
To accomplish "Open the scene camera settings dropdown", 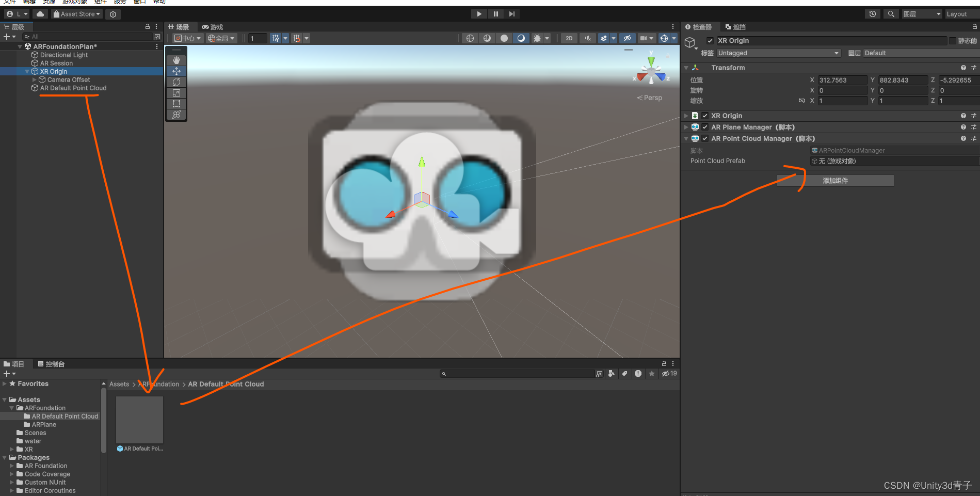I will click(647, 38).
